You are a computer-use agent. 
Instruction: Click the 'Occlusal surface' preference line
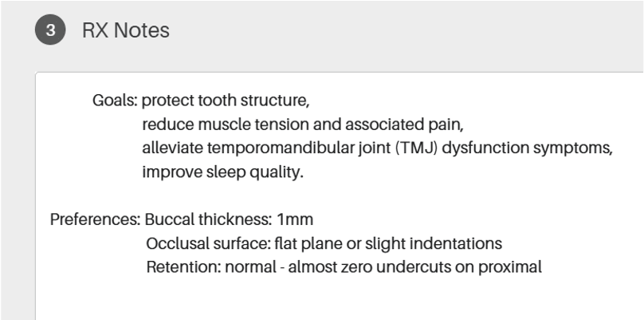[324, 243]
